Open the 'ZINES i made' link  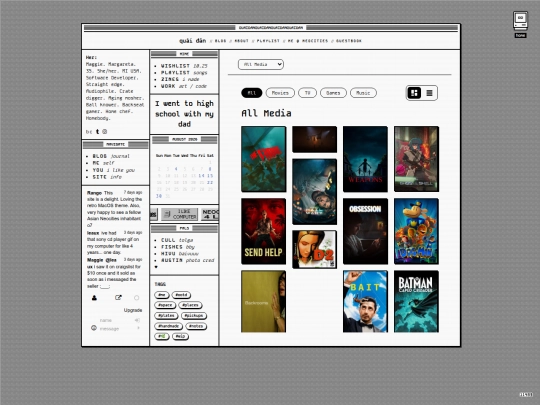[180, 79]
